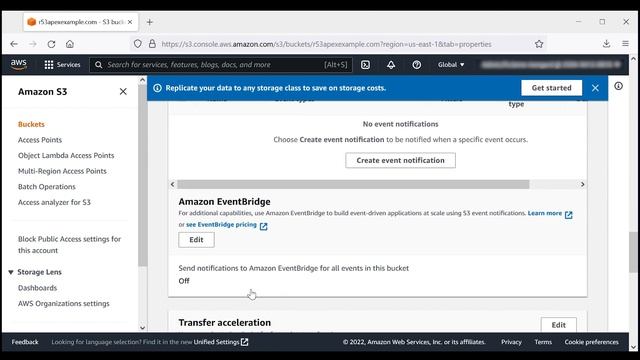Click Create event notification button
640x360 pixels.
(x=400, y=160)
